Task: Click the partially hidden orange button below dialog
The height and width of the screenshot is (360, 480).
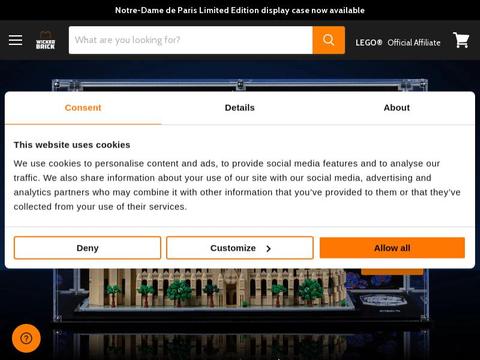Action: (x=392, y=272)
